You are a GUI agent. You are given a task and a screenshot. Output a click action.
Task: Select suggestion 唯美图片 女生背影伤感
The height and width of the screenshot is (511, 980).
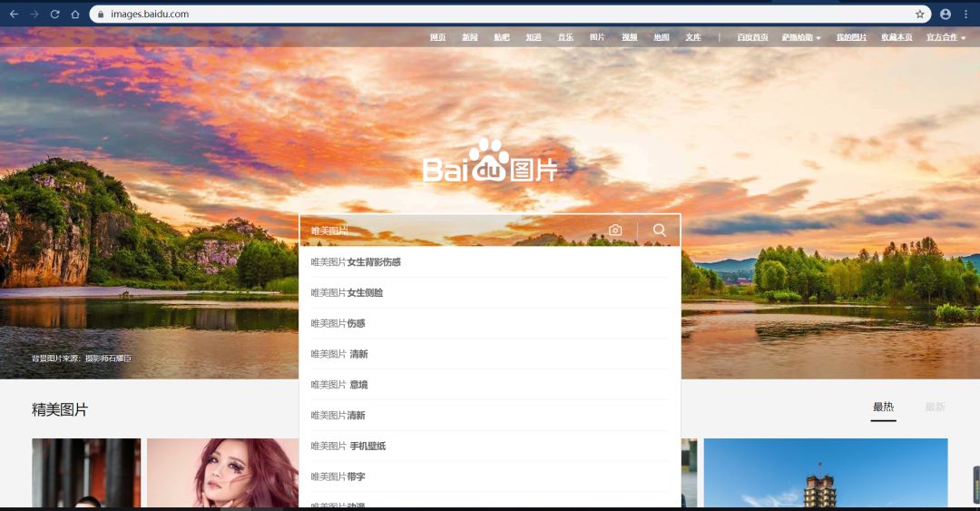tap(489, 262)
